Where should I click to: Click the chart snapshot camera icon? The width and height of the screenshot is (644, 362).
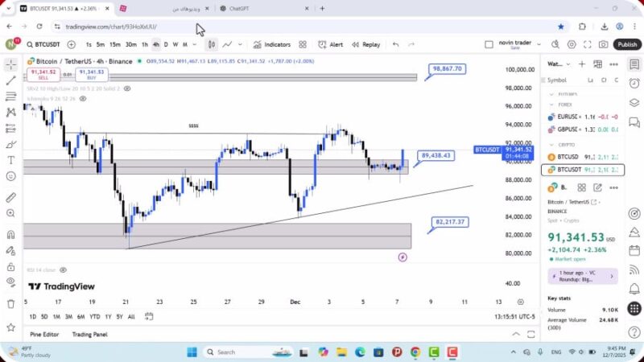(x=604, y=45)
